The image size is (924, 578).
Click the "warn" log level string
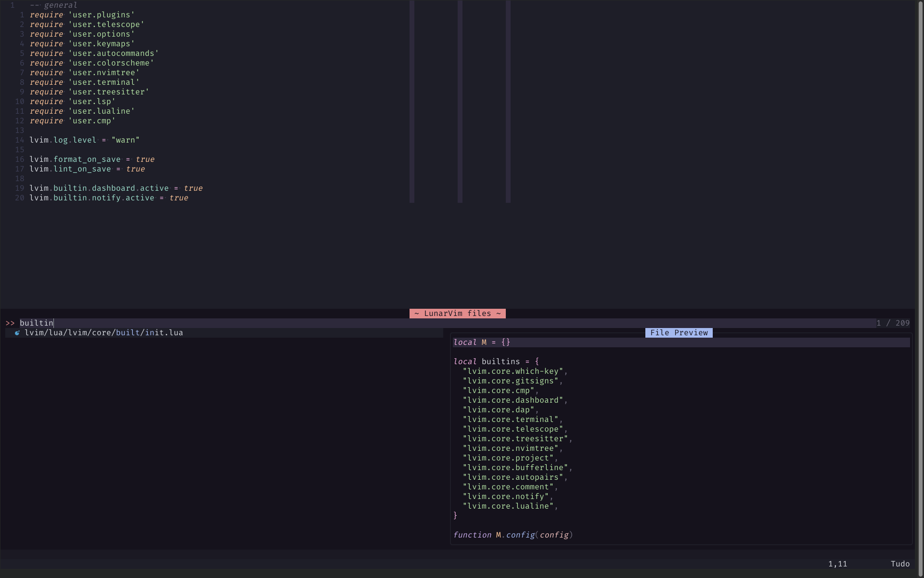click(x=125, y=140)
